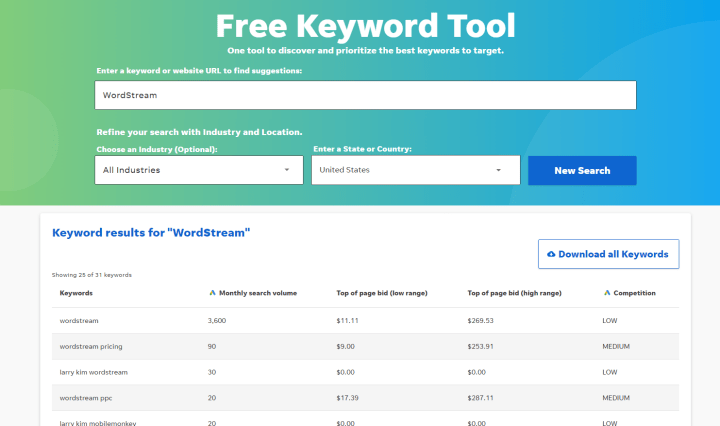
Task: Select the 'wordstream pricing' keyword
Action: tap(91, 347)
